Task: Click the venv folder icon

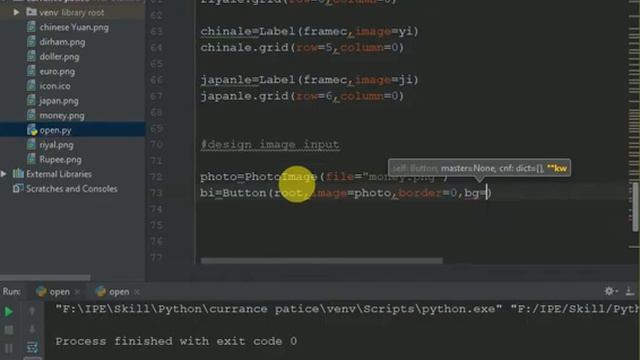Action: coord(31,12)
